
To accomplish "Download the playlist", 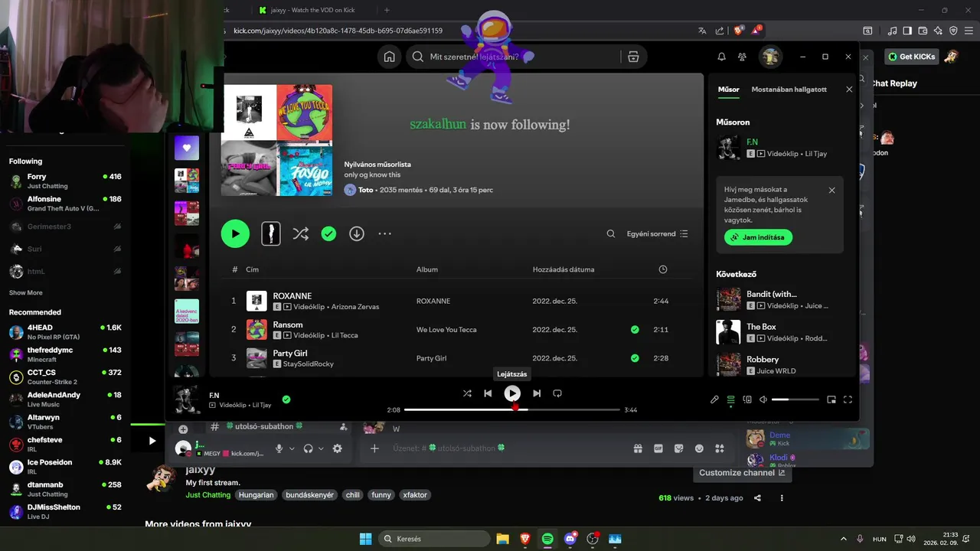I will point(357,233).
